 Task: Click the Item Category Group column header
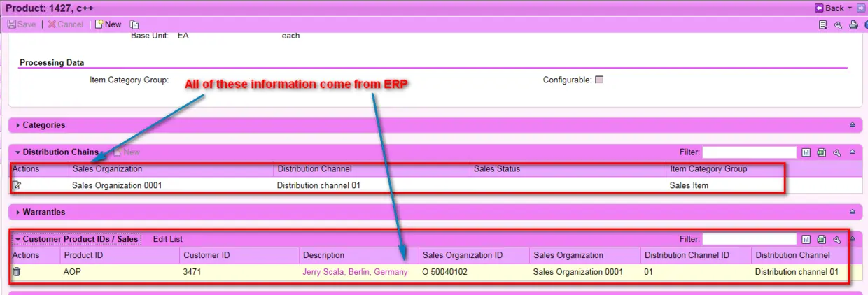pyautogui.click(x=708, y=168)
